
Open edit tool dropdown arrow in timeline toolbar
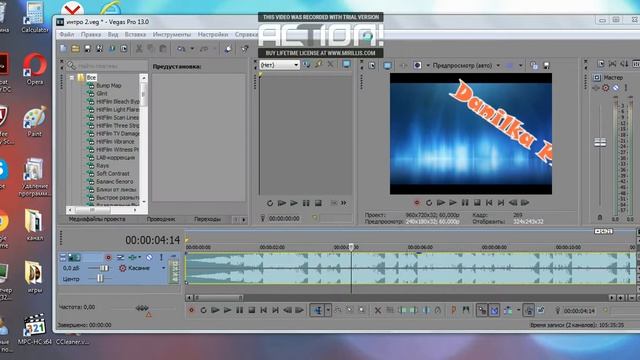(x=327, y=310)
